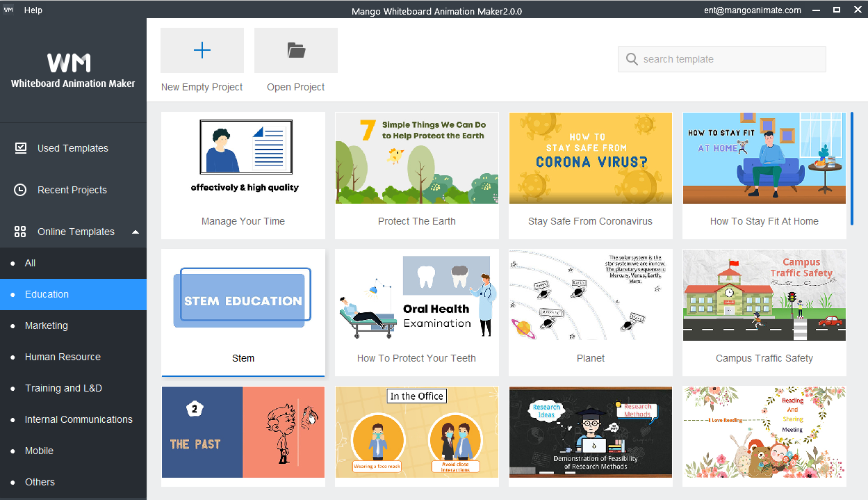Open the Campus Traffic Safety thumbnail
The image size is (868, 500).
click(764, 295)
